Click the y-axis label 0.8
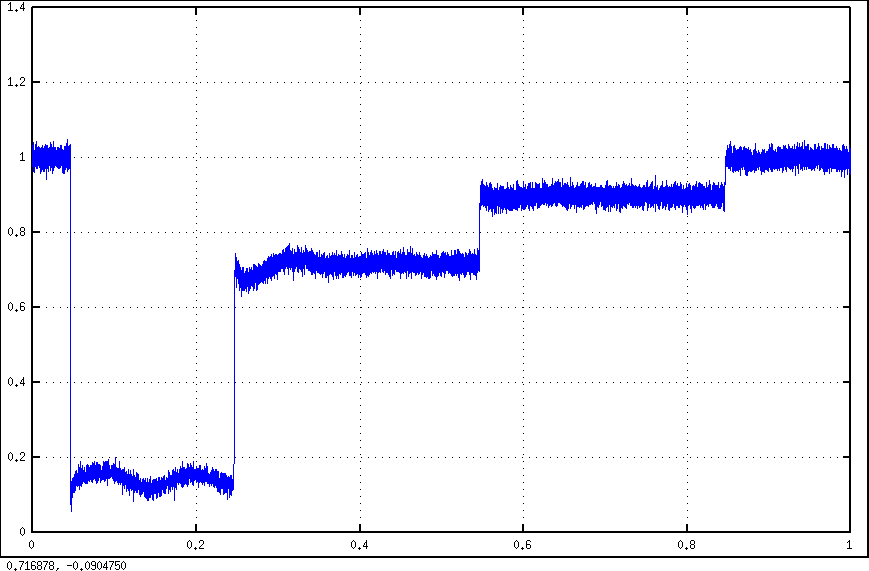Viewport: 869px width, 571px height. [16, 232]
